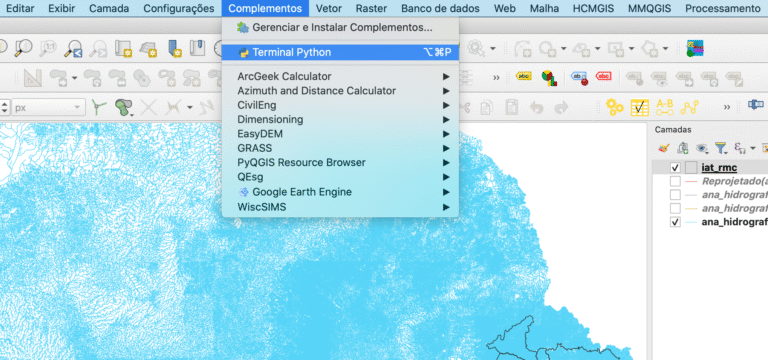Open the Processing Toolbox gears icon

(x=614, y=107)
